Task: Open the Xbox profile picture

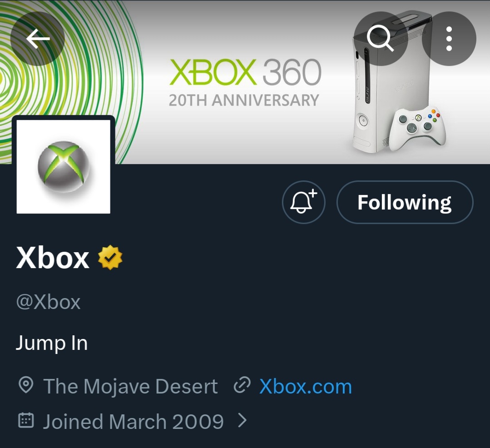Action: coord(64,166)
